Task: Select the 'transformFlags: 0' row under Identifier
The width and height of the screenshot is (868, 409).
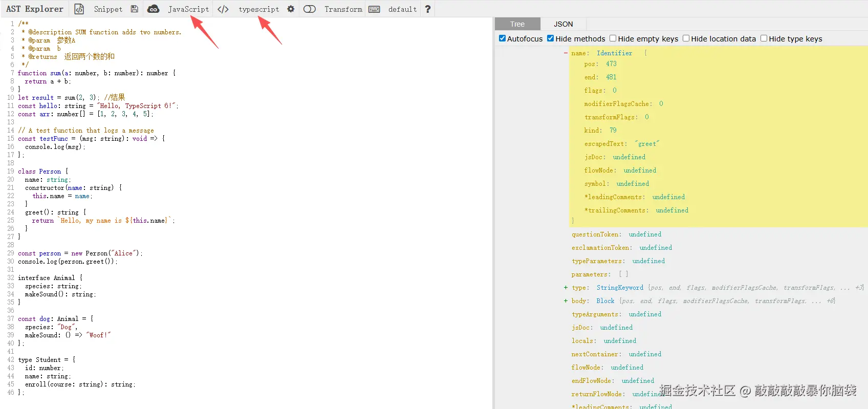Action: pos(616,117)
